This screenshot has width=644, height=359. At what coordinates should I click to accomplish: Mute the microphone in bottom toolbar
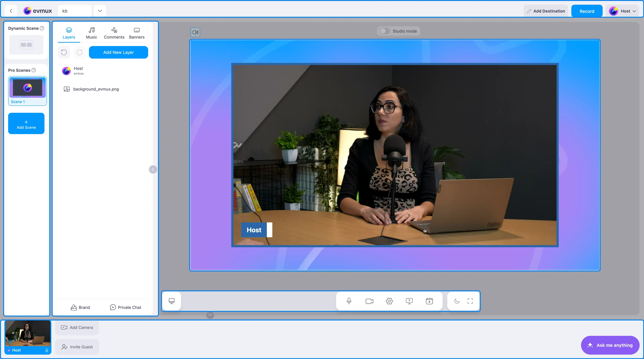coord(349,301)
